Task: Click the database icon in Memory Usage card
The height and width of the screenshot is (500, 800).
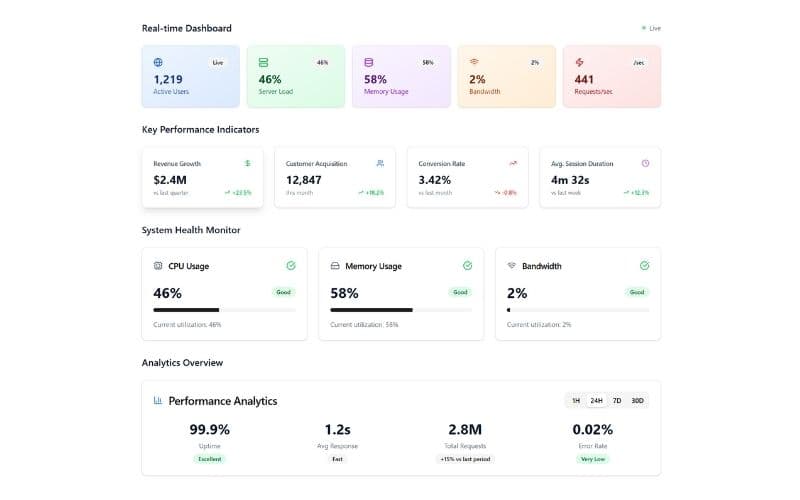Action: (369, 62)
